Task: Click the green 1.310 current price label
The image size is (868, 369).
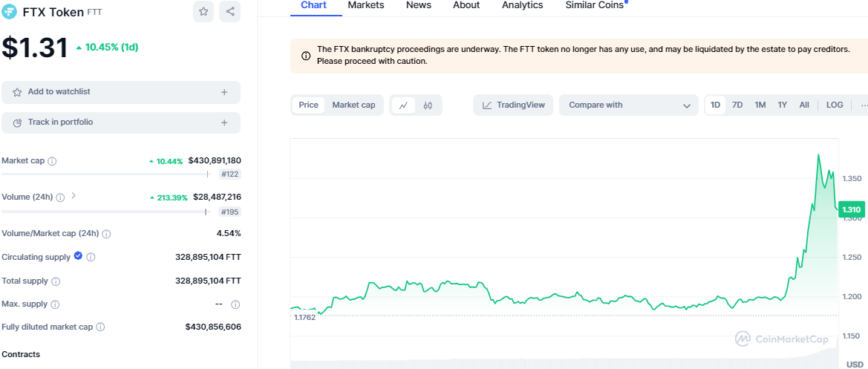Action: coord(851,209)
